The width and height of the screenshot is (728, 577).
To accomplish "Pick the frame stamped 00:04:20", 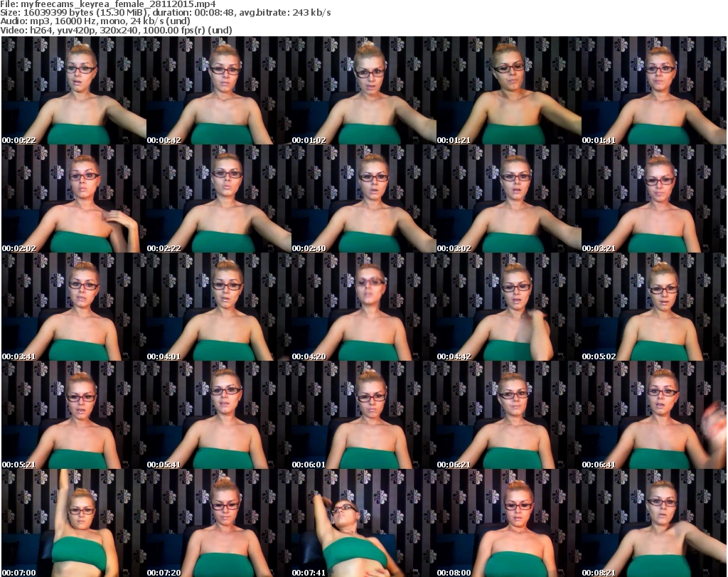I will coord(363,307).
